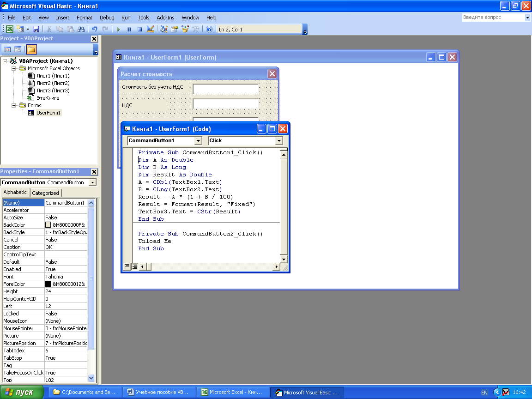Undo the last action
Viewport: 532px width, 399px height.
point(94,30)
